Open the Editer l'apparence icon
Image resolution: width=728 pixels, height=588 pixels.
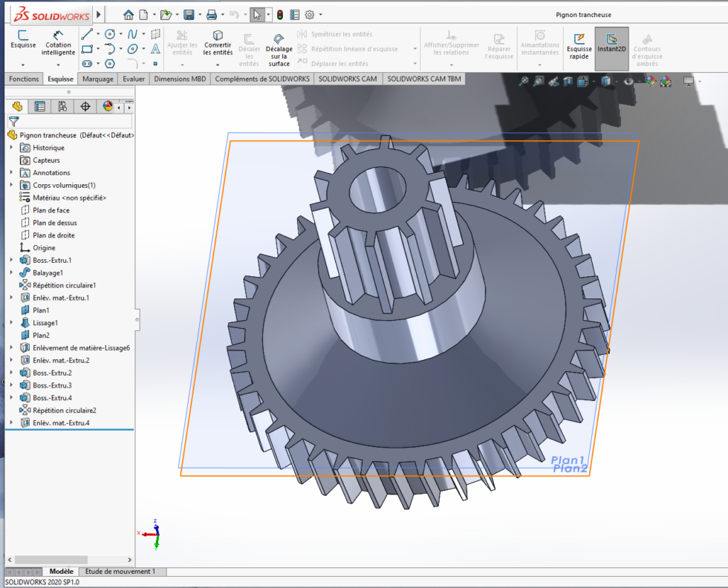[650, 80]
